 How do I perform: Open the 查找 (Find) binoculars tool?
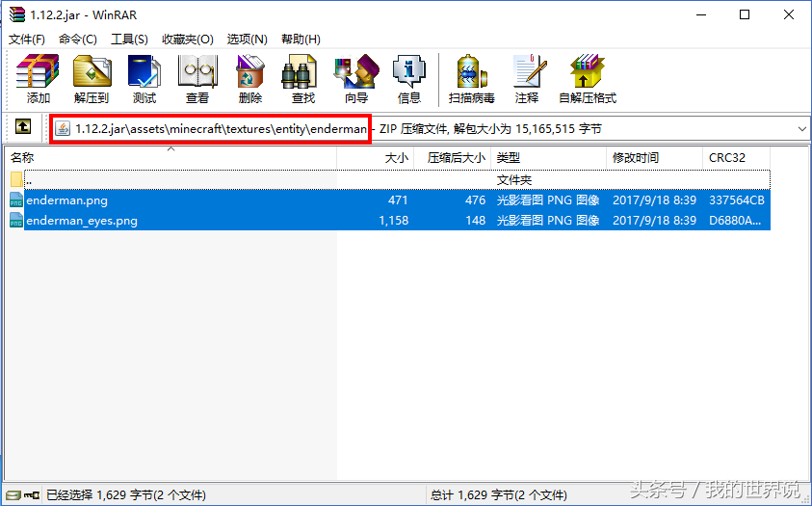point(303,79)
